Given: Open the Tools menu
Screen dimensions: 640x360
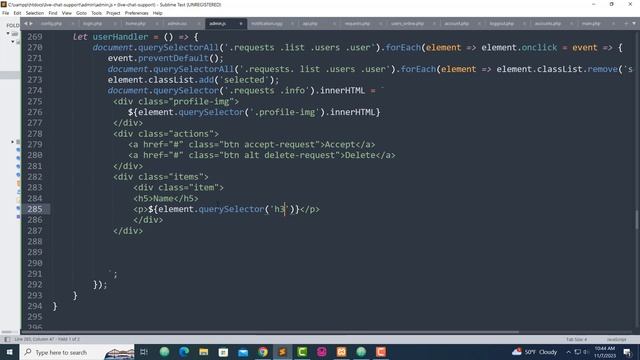Looking at the screenshot, I should click(x=96, y=13).
